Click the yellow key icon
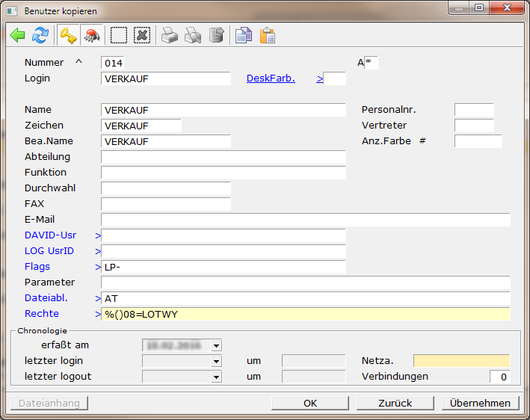The image size is (530, 420). [x=69, y=35]
